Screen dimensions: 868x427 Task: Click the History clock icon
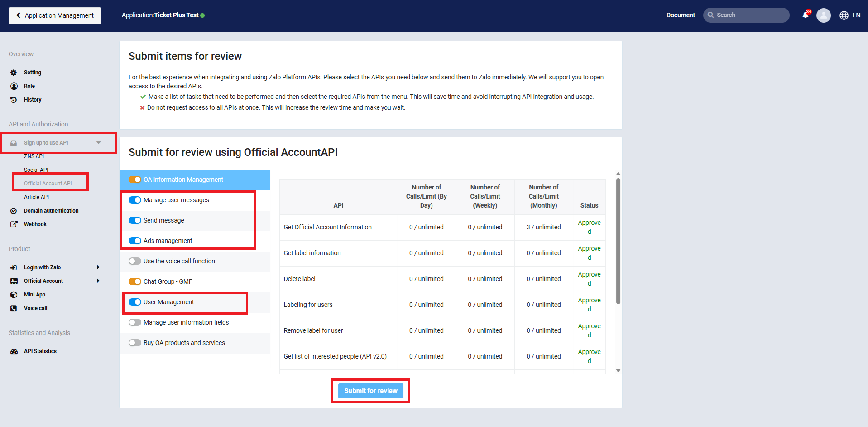(14, 100)
